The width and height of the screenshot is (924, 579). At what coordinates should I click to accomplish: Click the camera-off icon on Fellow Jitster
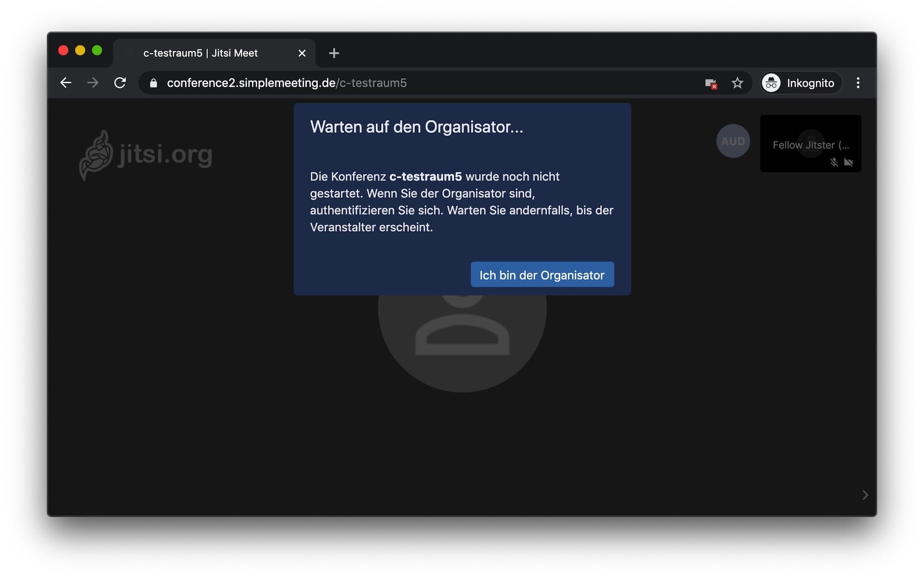[848, 162]
